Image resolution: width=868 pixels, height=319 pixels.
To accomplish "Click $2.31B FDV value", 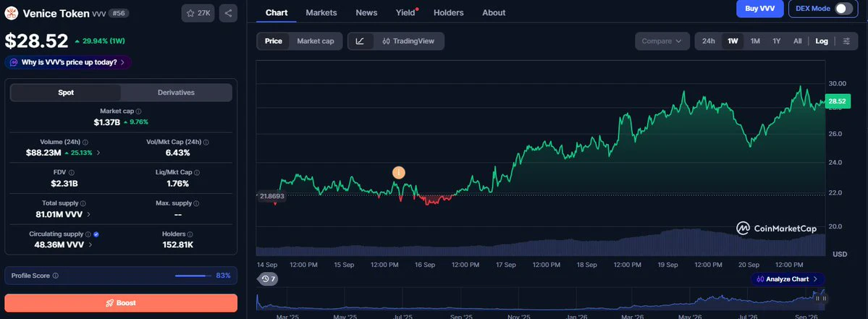I will point(64,184).
